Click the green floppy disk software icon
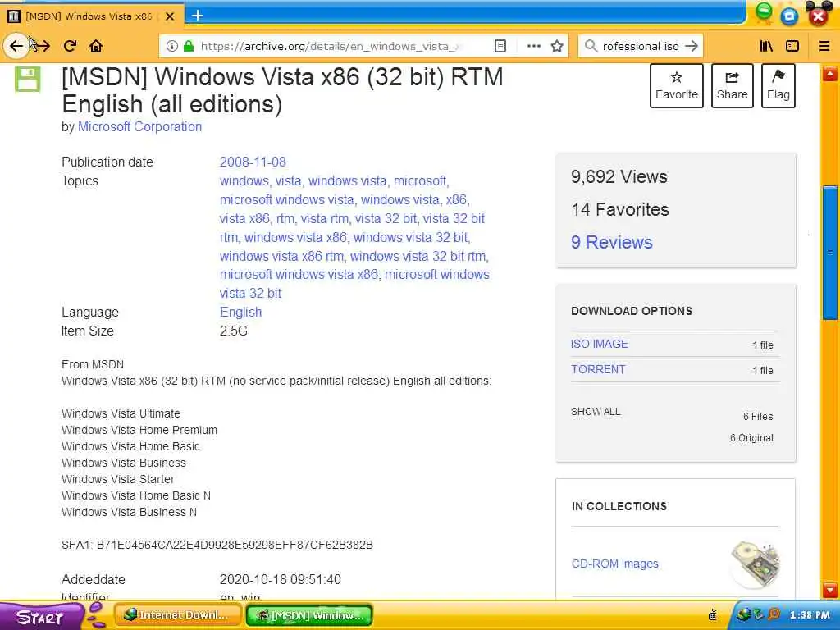The image size is (840, 630). pos(27,80)
